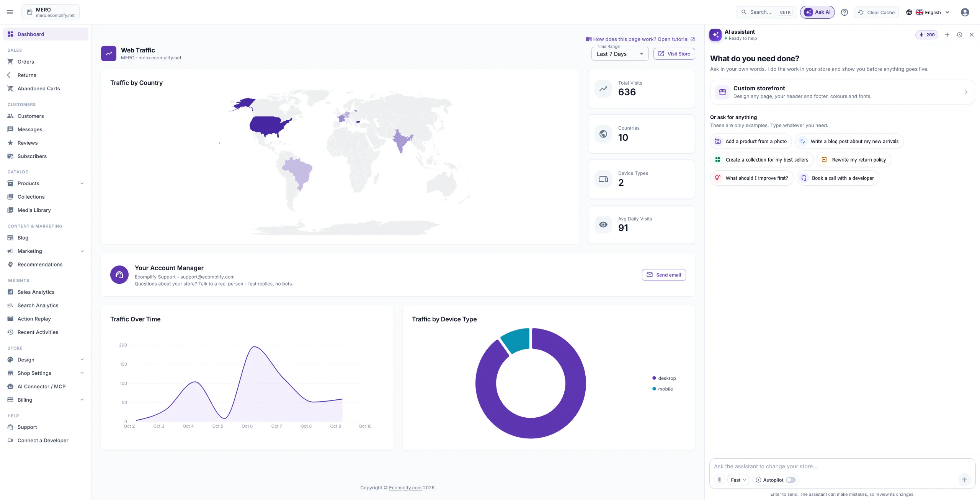This screenshot has height=500, width=980.
Task: Click the Visit Store button
Action: coord(674,54)
